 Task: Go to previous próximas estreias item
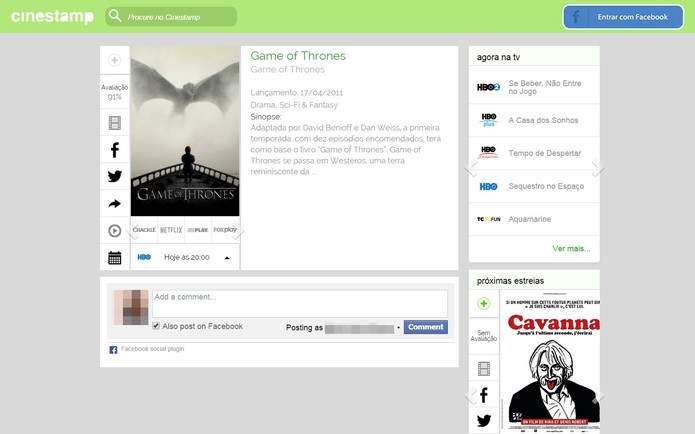tap(471, 396)
